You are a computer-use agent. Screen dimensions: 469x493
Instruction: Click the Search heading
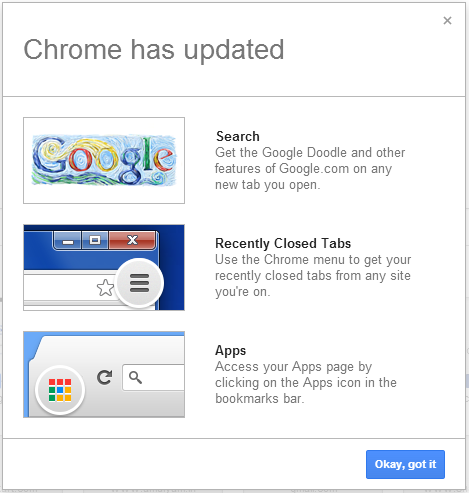238,136
